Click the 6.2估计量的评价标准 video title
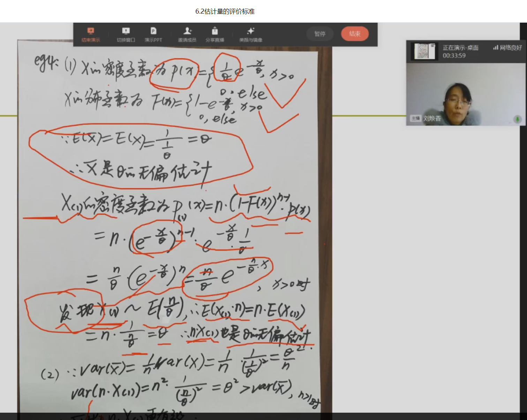The width and height of the screenshot is (527, 420). (x=225, y=12)
